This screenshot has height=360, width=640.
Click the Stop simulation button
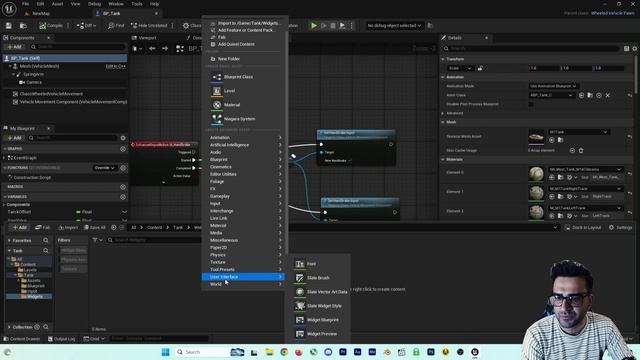tap(333, 26)
